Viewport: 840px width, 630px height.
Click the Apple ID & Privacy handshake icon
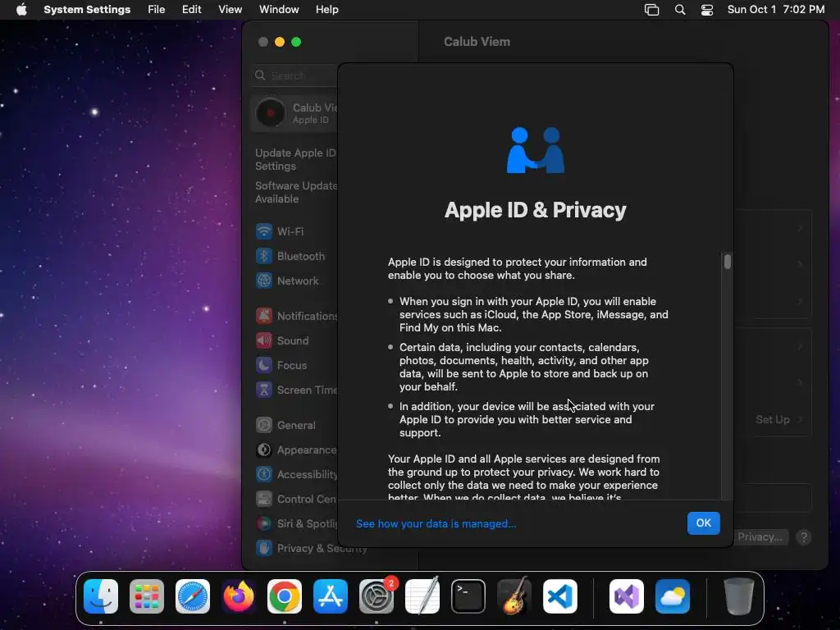pos(536,150)
